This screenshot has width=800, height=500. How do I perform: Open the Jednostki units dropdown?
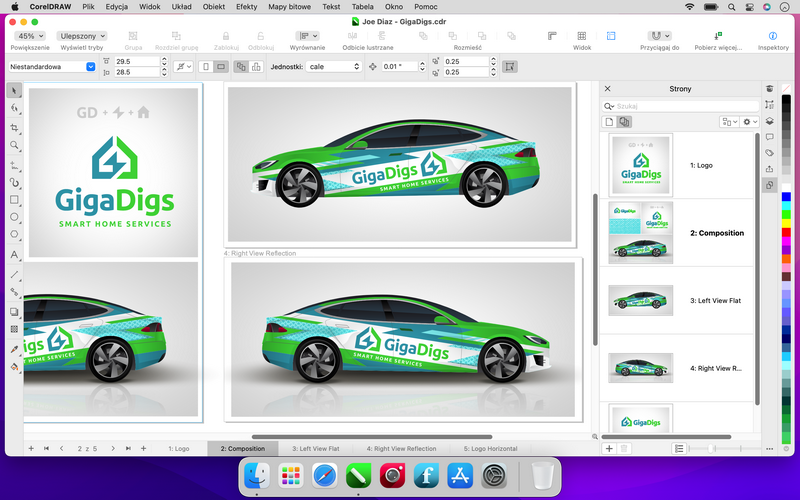point(334,66)
